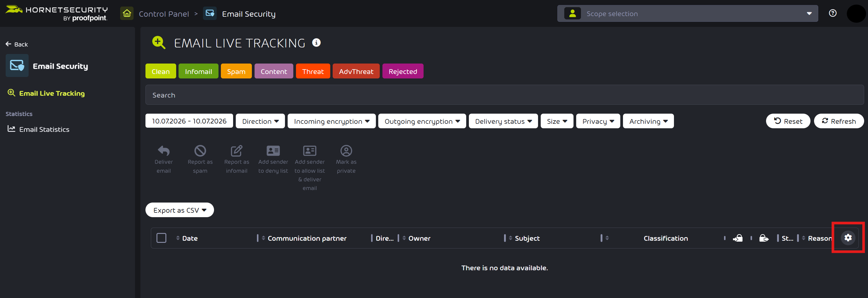Click the Report as infomail icon
868x298 pixels.
237,151
